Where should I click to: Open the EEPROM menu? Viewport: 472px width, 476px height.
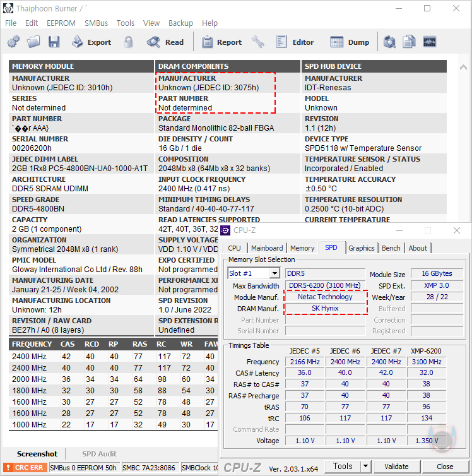[x=61, y=23]
